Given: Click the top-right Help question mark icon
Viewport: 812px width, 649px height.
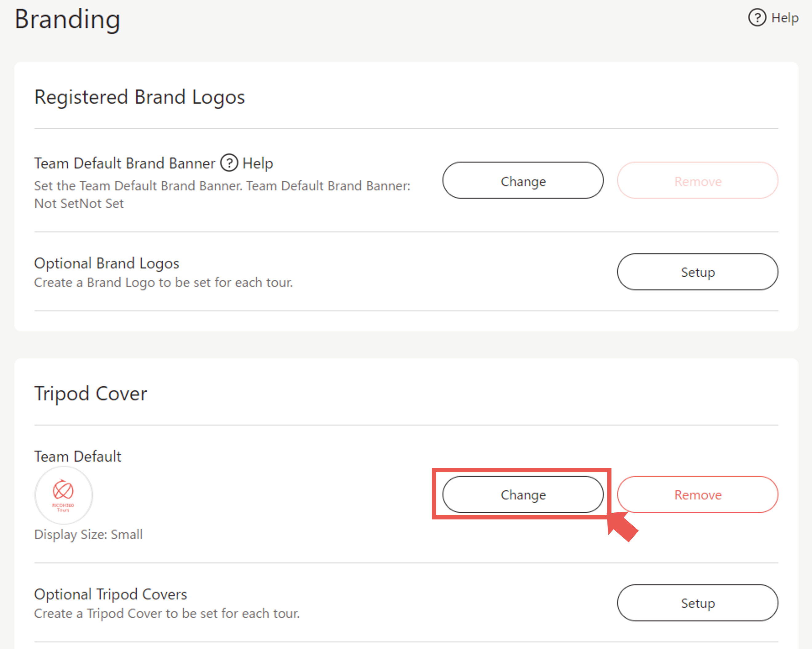Looking at the screenshot, I should tap(757, 18).
